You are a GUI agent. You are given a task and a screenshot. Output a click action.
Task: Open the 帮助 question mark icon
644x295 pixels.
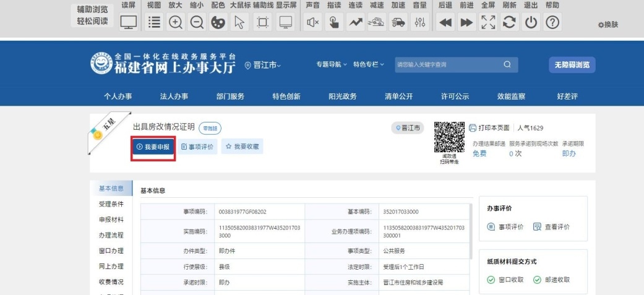(552, 22)
